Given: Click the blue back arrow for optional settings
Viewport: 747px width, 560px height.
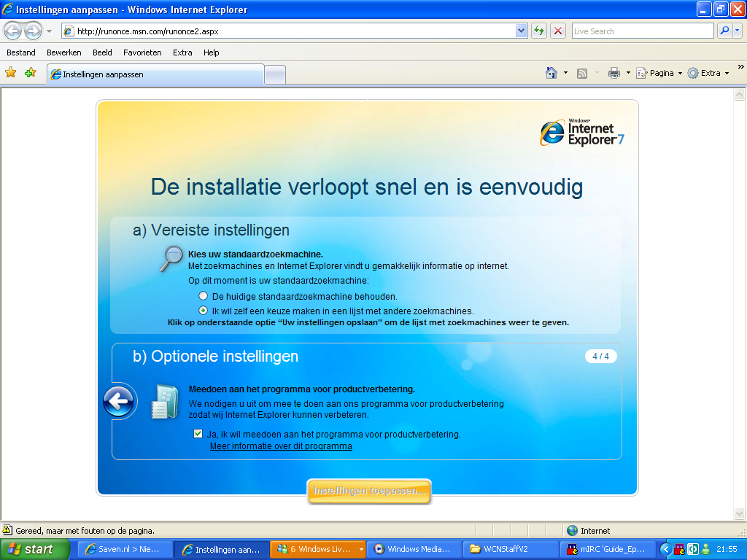Looking at the screenshot, I should (119, 401).
